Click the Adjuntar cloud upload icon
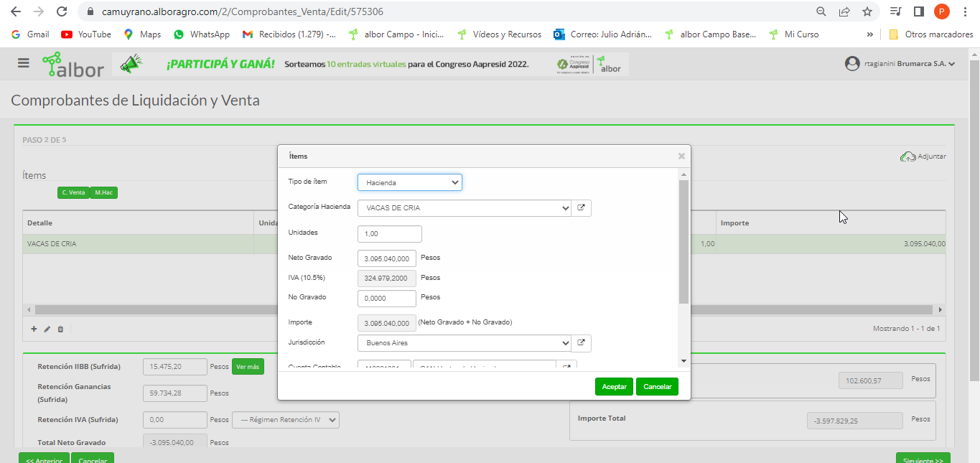 [907, 156]
